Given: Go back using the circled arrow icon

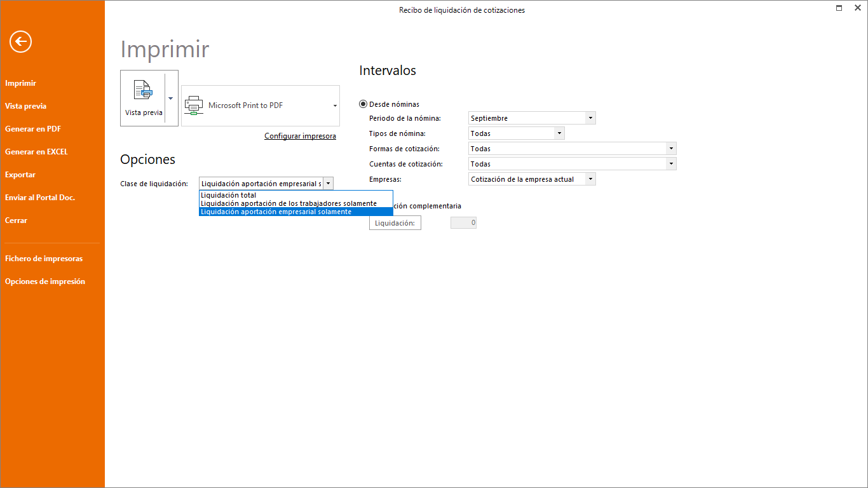Looking at the screenshot, I should 20,42.
